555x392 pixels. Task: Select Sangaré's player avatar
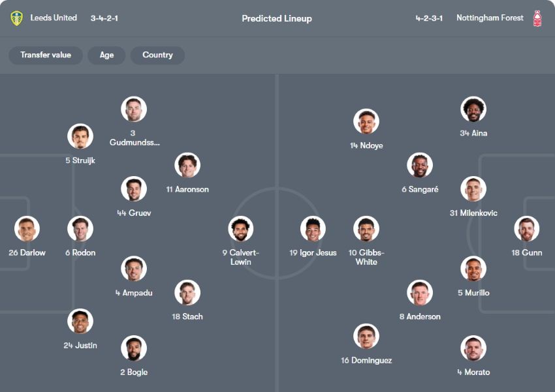tap(420, 166)
